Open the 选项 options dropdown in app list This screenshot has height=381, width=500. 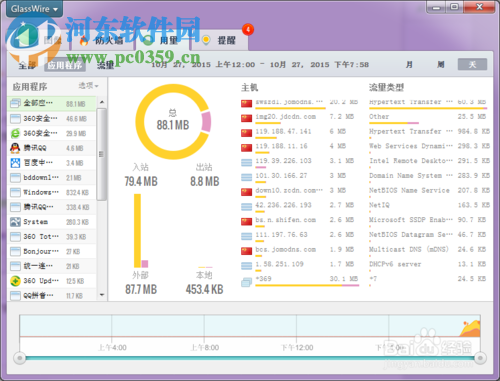click(x=88, y=86)
